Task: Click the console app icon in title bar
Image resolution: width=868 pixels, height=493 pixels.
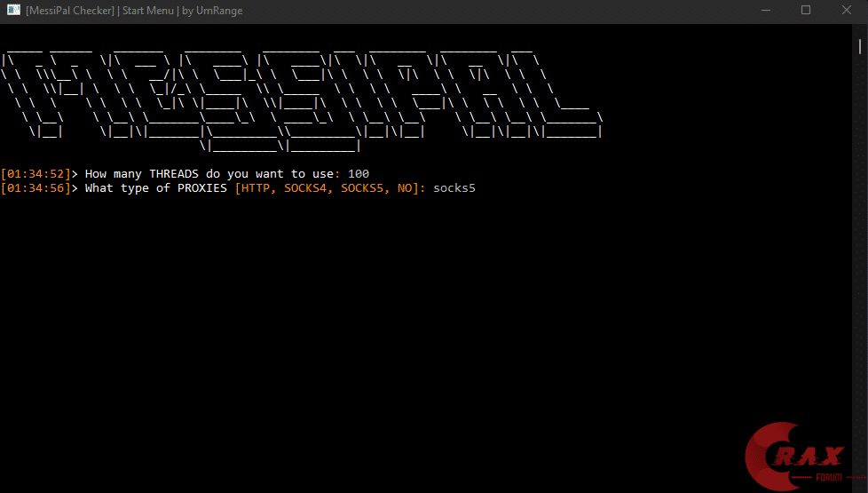Action: (x=13, y=10)
